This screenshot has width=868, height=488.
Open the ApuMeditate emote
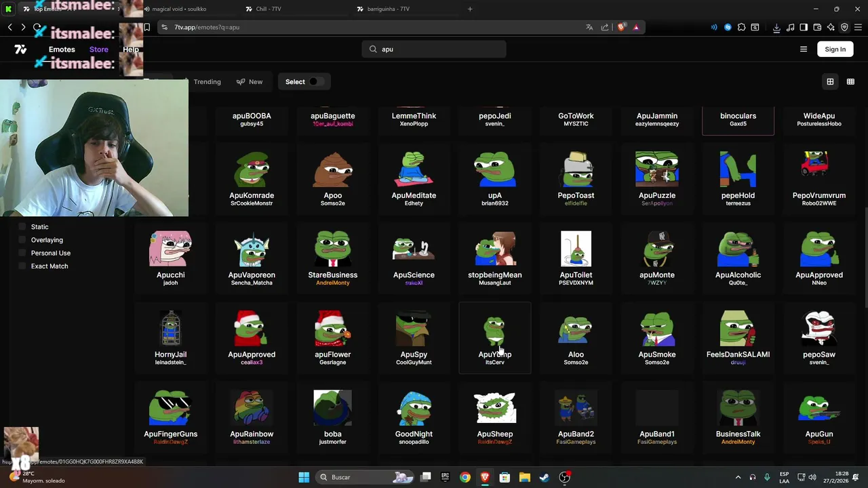pos(414,178)
